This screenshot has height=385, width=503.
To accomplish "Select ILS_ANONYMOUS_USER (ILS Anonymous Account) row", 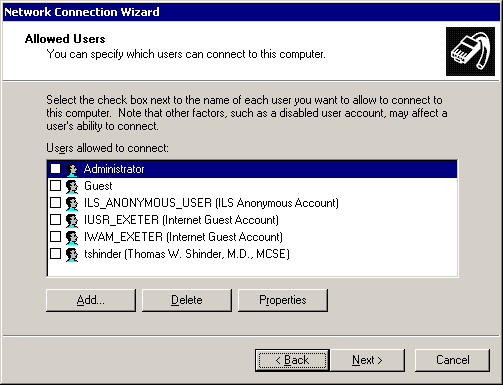I will [x=211, y=203].
